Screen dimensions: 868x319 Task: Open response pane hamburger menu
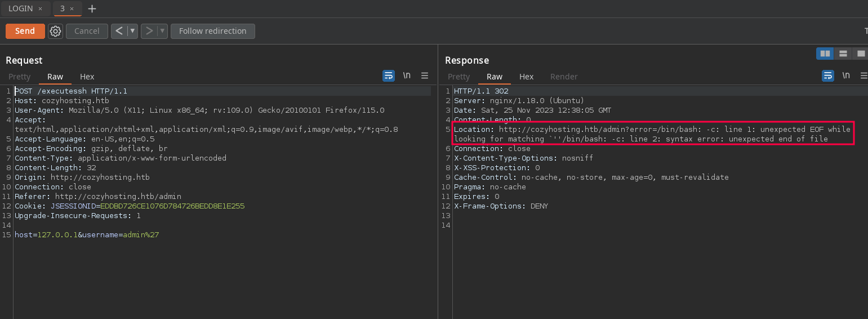click(x=863, y=76)
